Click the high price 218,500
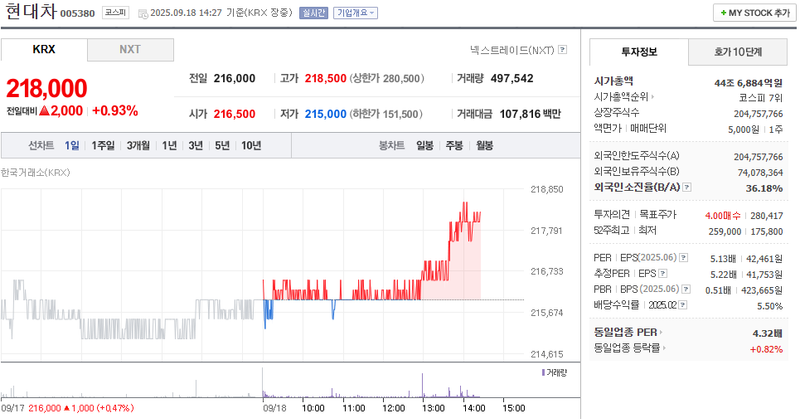 tap(326, 79)
